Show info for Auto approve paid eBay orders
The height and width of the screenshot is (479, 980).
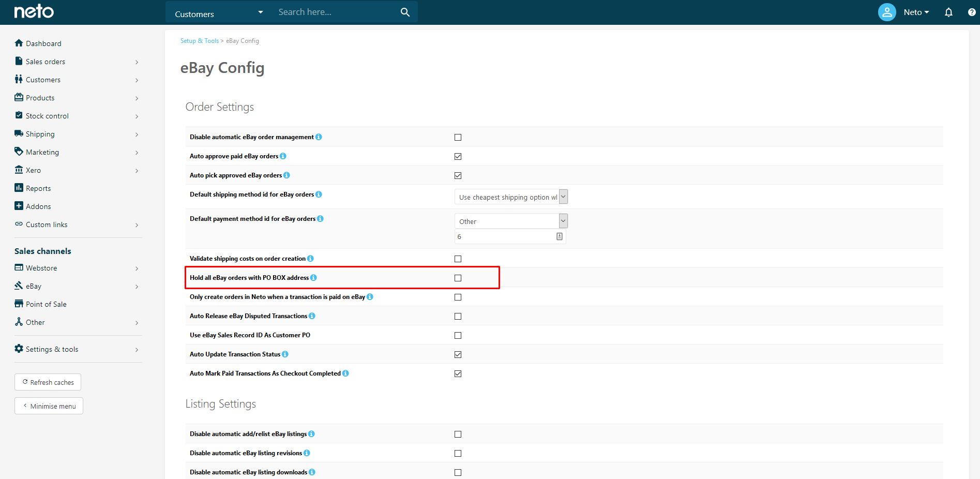pos(283,156)
